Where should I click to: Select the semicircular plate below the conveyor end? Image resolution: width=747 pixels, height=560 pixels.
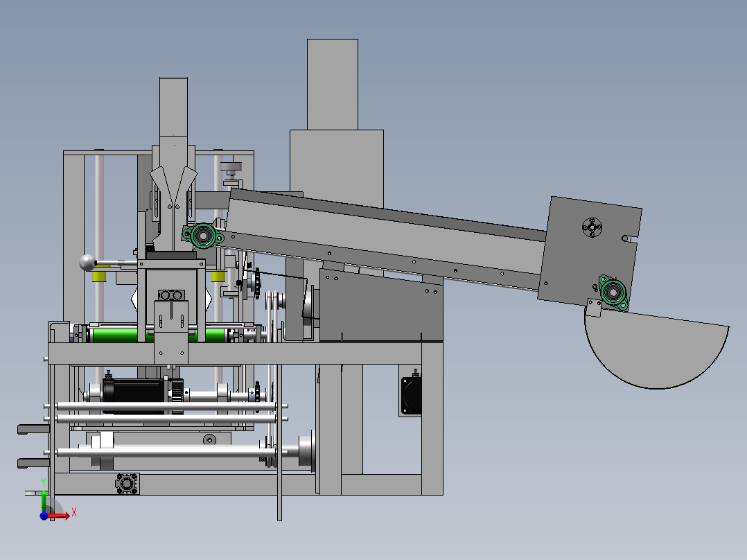(656, 349)
